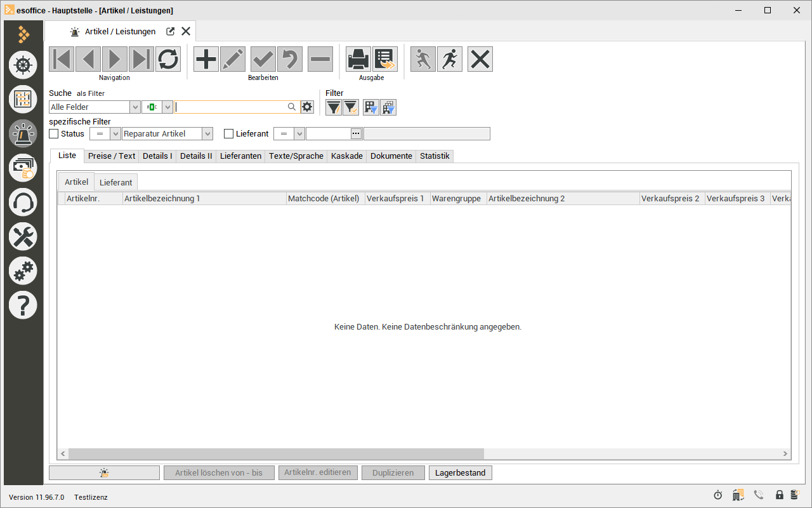
Task: Click padlock icon in status bar
Action: [780, 495]
